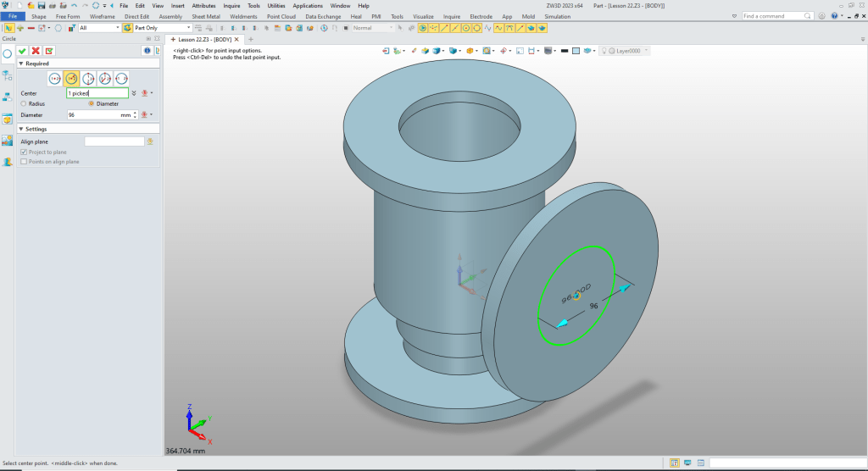Select the Radius radio button

(x=24, y=103)
